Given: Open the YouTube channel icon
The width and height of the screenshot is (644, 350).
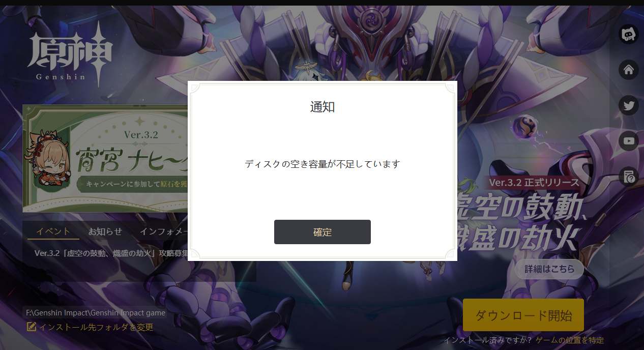Looking at the screenshot, I should click(629, 141).
